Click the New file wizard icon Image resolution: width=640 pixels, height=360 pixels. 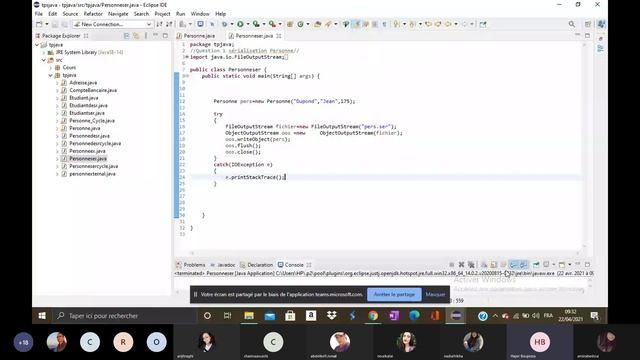pyautogui.click(x=39, y=24)
